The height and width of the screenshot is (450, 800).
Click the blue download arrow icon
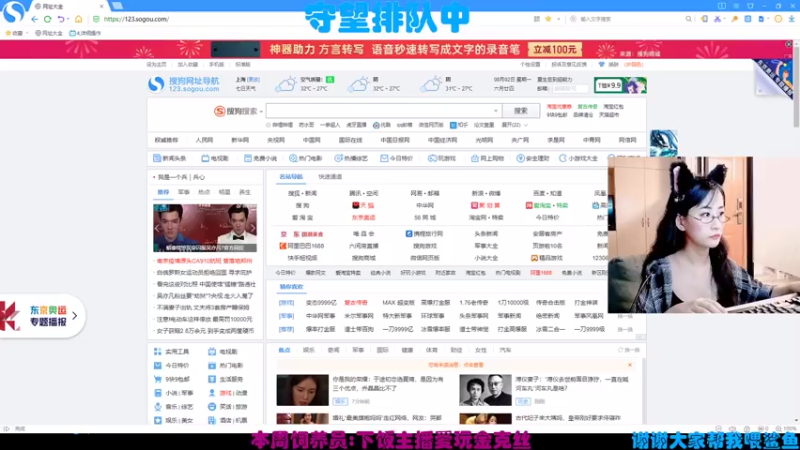791,19
